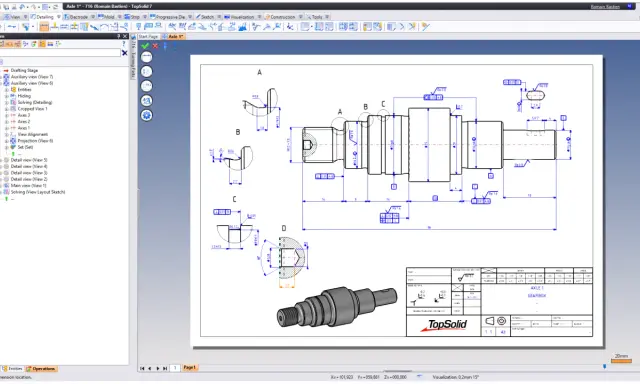The image size is (640, 384).
Task: Select Detail view (View 2) tree item
Action: coord(29,179)
